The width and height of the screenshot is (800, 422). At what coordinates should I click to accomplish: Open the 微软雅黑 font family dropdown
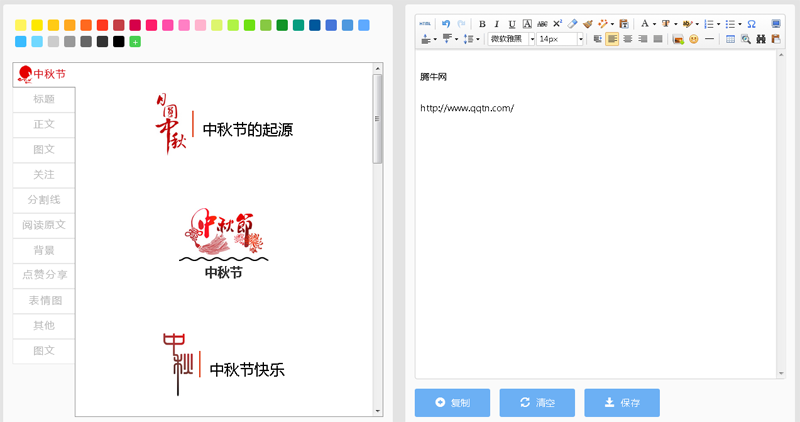(512, 39)
